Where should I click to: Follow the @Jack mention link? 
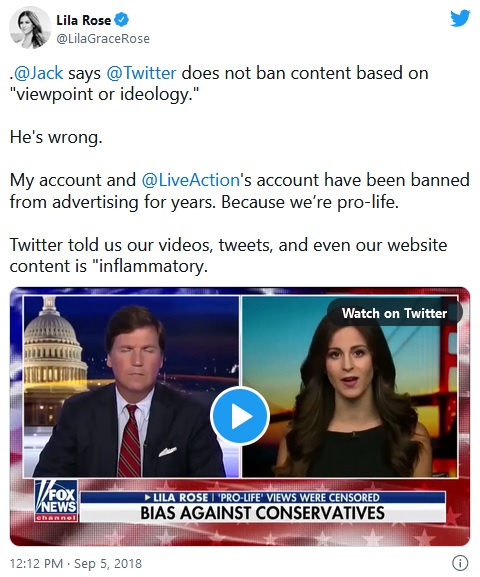(x=38, y=73)
